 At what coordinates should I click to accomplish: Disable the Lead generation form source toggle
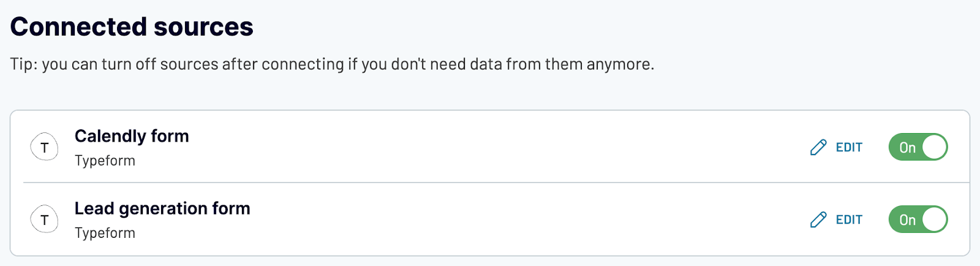pyautogui.click(x=918, y=219)
